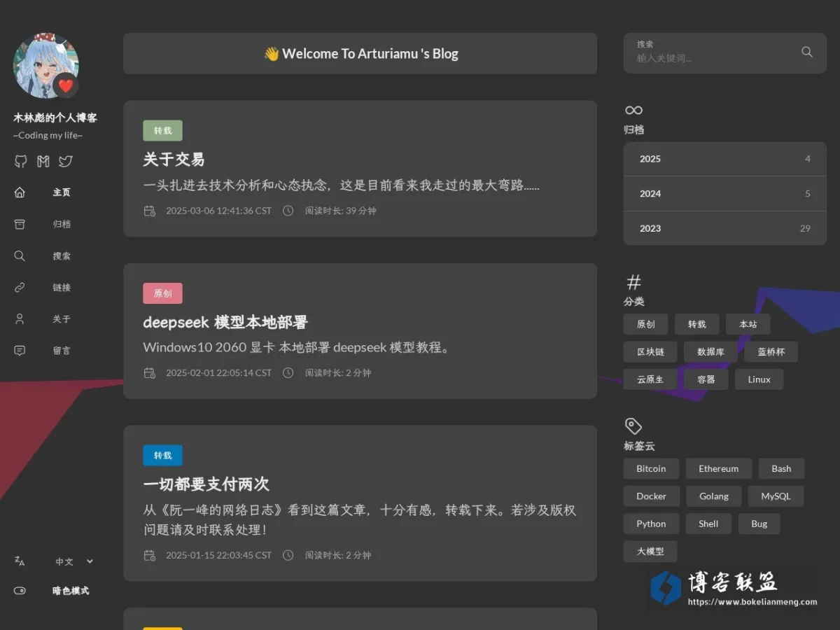Screen dimensions: 840x630
Task: Select the 本站 category
Action: (x=748, y=324)
